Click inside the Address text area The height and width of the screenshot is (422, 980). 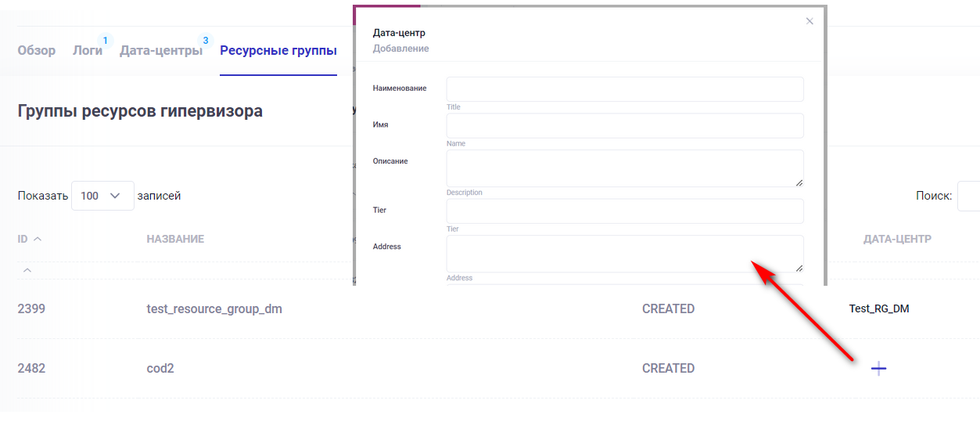tap(624, 254)
